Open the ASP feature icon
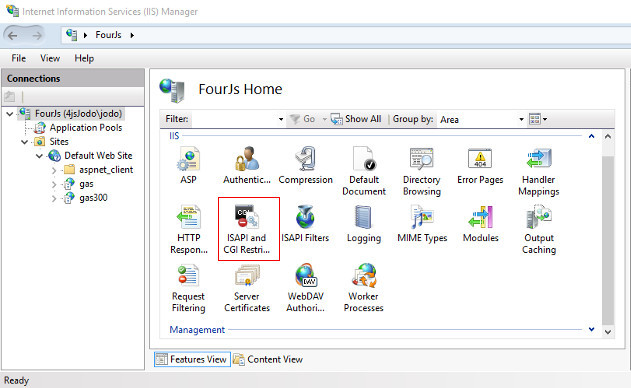Screen dimensions: 631x388 click(x=188, y=165)
